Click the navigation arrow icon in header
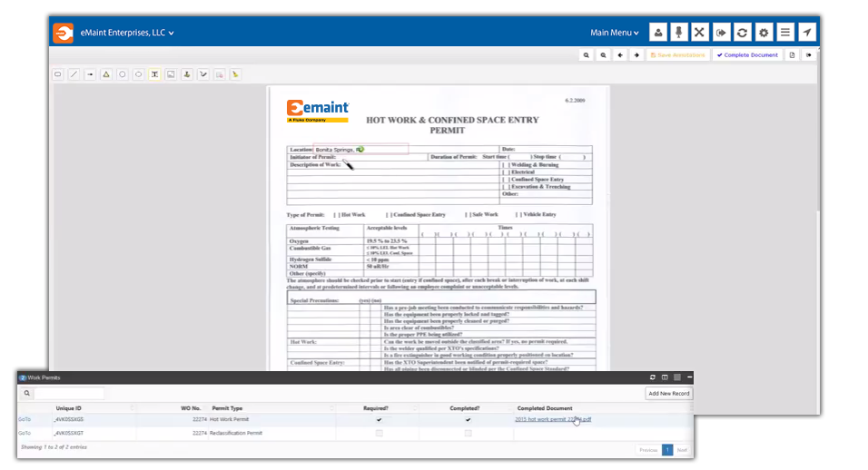The height and width of the screenshot is (470, 868). [807, 33]
